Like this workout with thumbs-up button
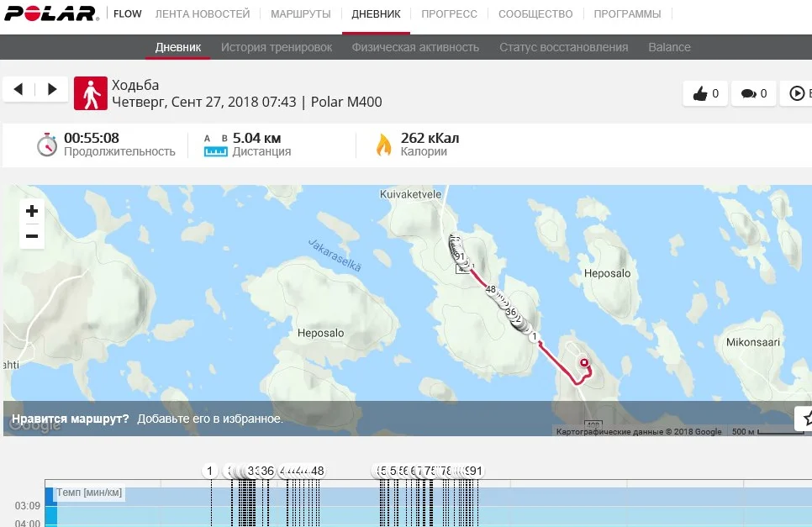Screen dimensions: 812x527 [705, 94]
